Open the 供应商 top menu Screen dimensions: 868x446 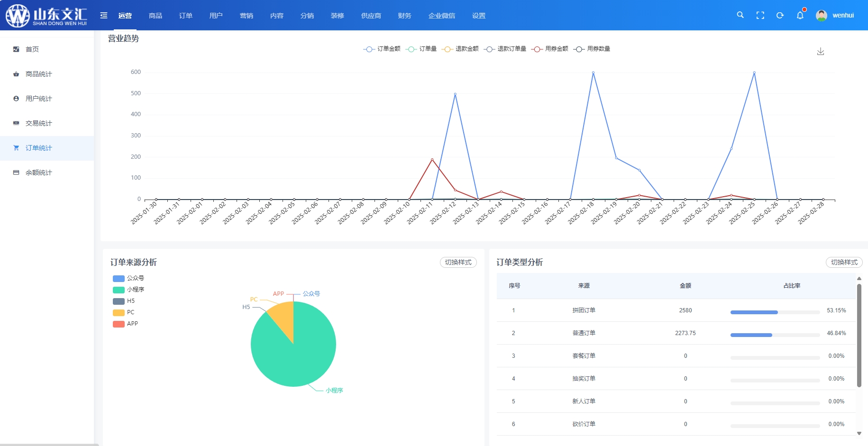click(371, 16)
